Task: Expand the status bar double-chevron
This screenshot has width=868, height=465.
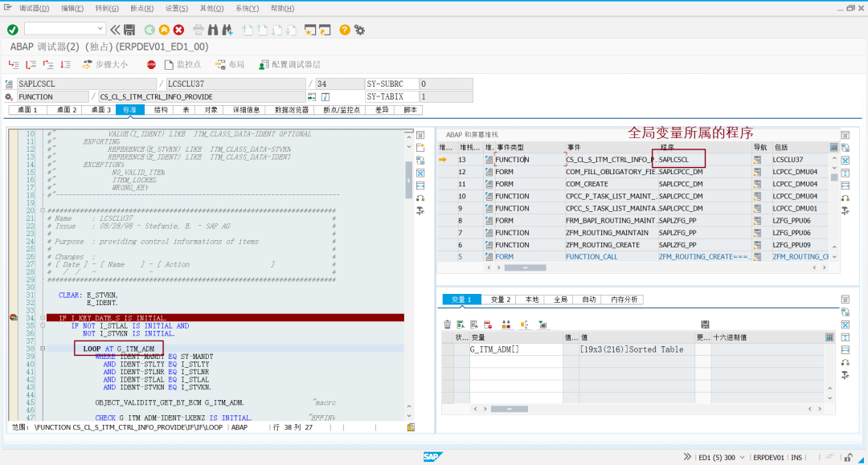Action: (687, 457)
